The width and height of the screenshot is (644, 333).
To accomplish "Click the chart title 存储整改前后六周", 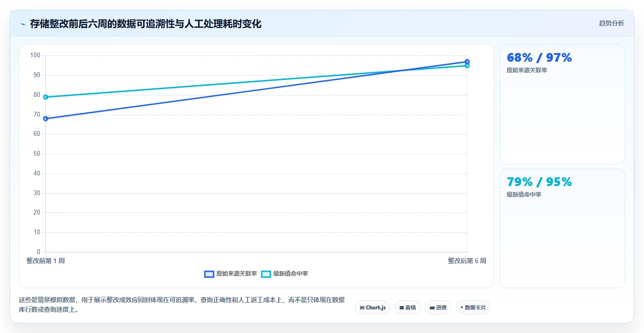I will [146, 24].
